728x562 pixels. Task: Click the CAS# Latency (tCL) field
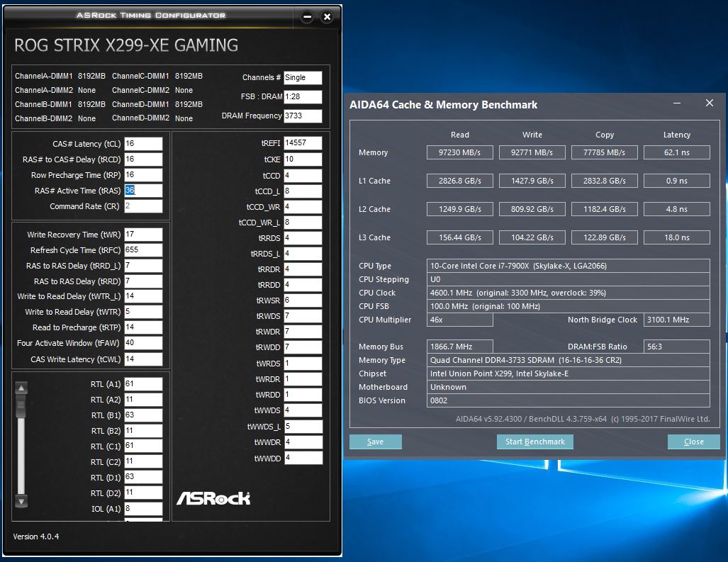143,144
